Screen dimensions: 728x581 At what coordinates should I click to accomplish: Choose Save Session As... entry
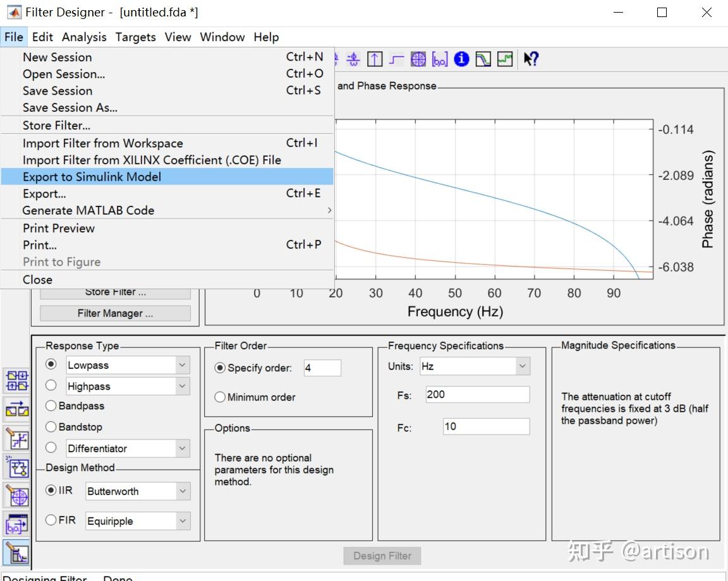point(167,107)
